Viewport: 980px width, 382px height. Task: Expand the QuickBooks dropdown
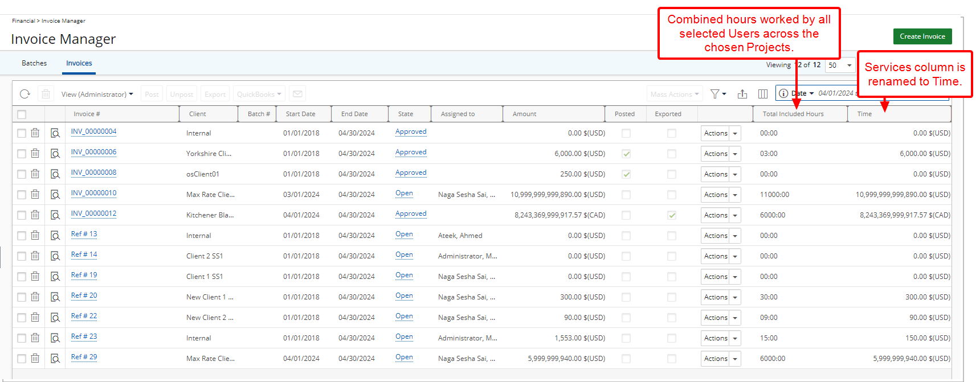click(259, 94)
